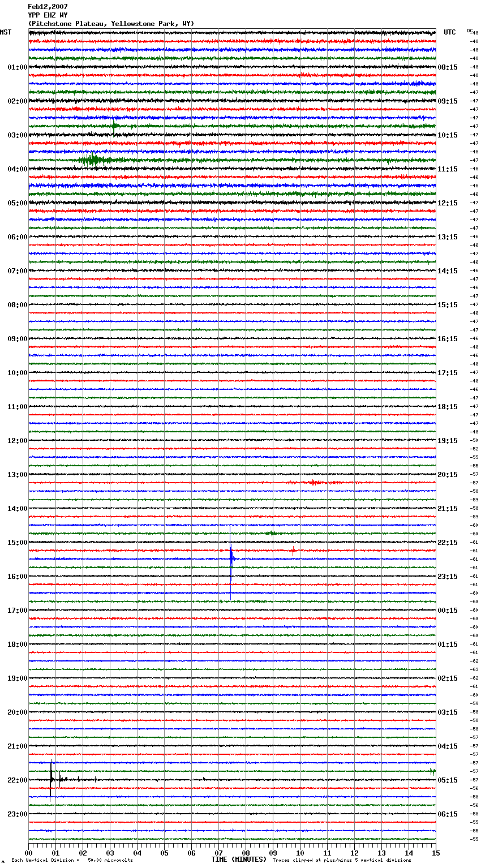
Task: Click the Each Vertical Division 50.00 microvolts note
Action: (x=72, y=861)
